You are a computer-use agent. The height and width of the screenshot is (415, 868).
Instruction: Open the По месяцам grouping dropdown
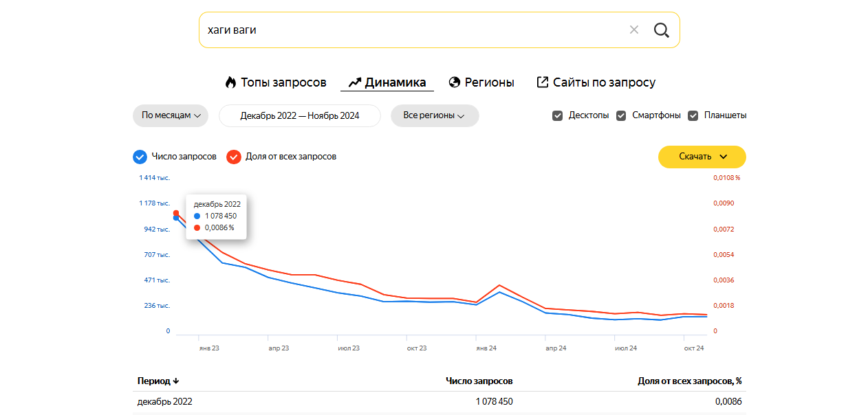171,115
